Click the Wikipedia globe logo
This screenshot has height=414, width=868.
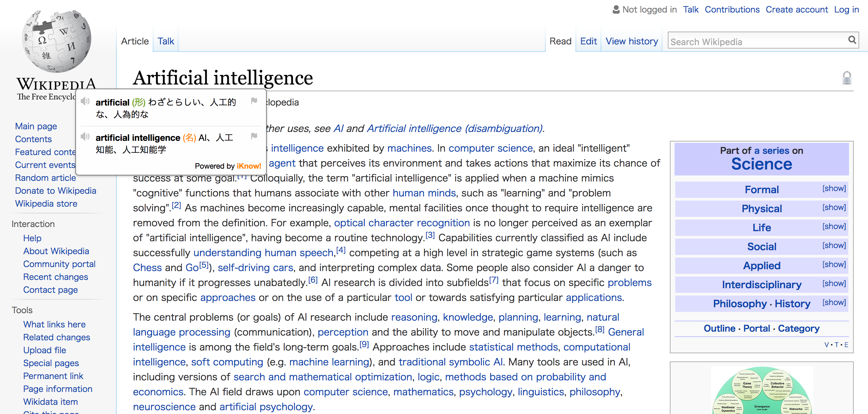56,41
